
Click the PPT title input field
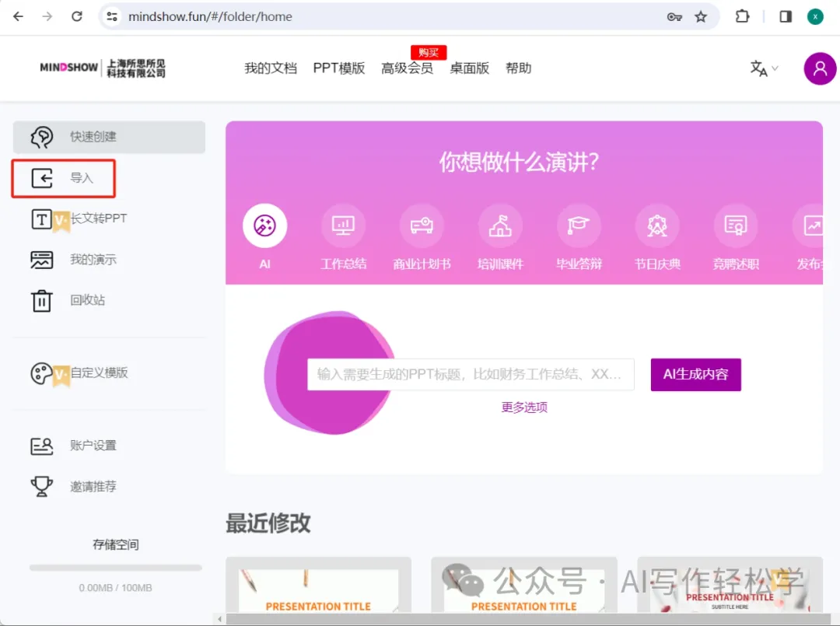pos(470,374)
